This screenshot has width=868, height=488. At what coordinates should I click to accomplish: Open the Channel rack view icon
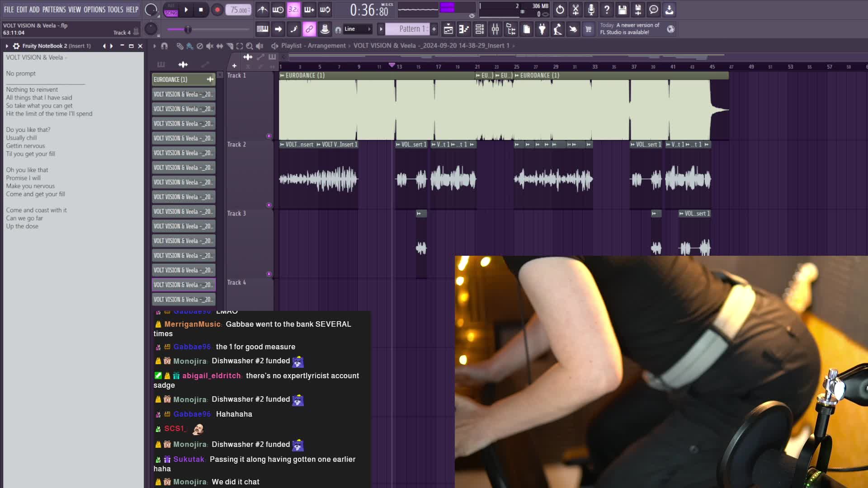tap(480, 29)
